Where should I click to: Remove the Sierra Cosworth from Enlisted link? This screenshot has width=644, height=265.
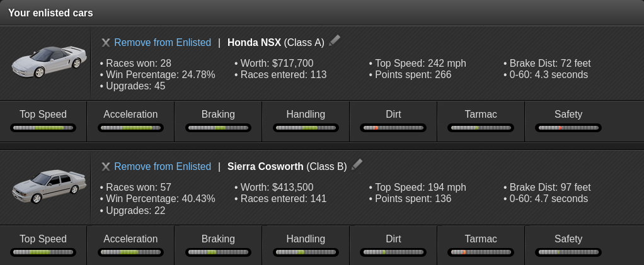pyautogui.click(x=163, y=167)
